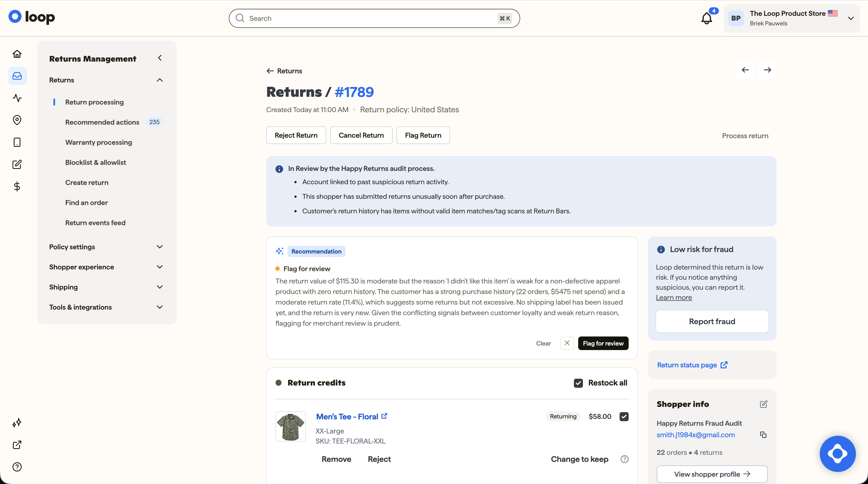Image resolution: width=868 pixels, height=484 pixels.
Task: Open the help question mark in sidebar
Action: coord(17,467)
